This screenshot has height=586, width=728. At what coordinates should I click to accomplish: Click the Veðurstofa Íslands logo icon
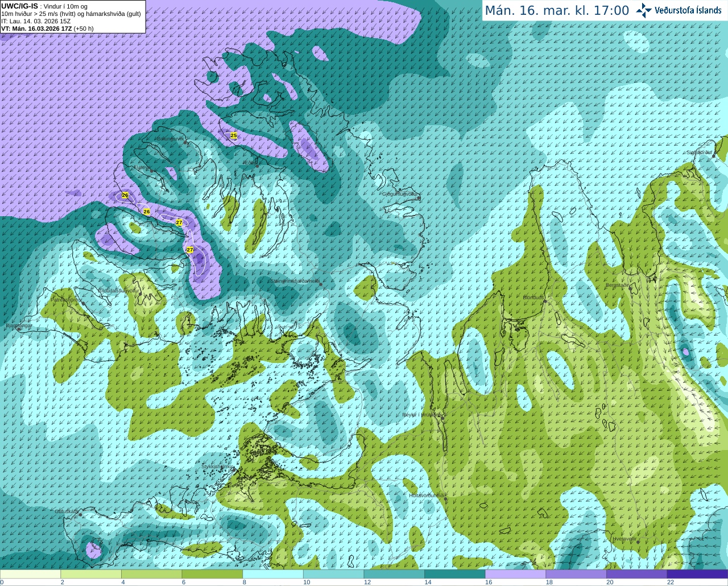click(644, 10)
